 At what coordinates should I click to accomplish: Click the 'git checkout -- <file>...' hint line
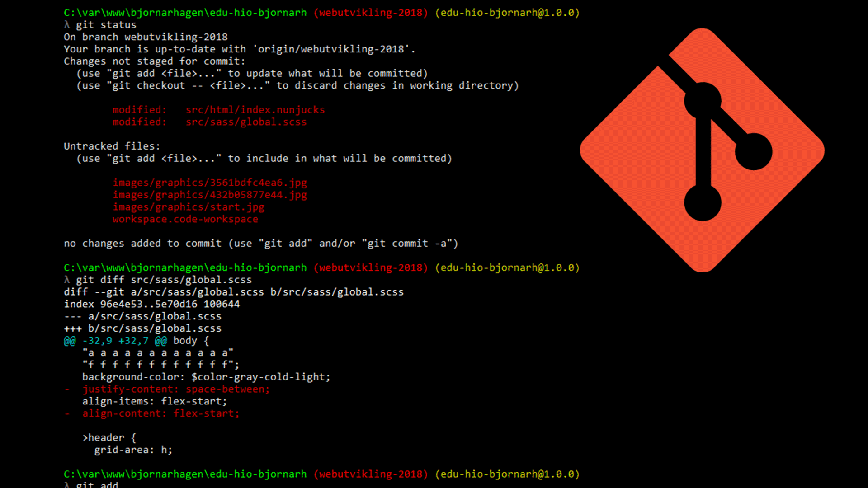pos(297,86)
